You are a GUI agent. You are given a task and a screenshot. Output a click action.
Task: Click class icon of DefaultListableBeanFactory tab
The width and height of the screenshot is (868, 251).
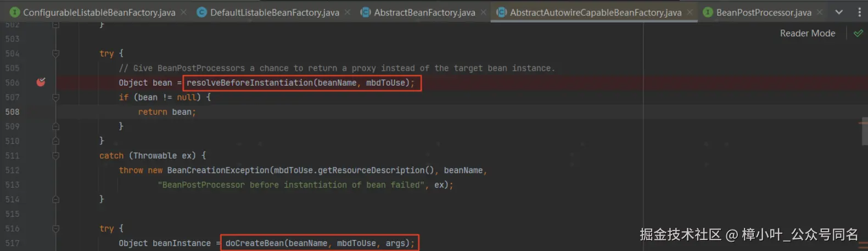pyautogui.click(x=201, y=12)
